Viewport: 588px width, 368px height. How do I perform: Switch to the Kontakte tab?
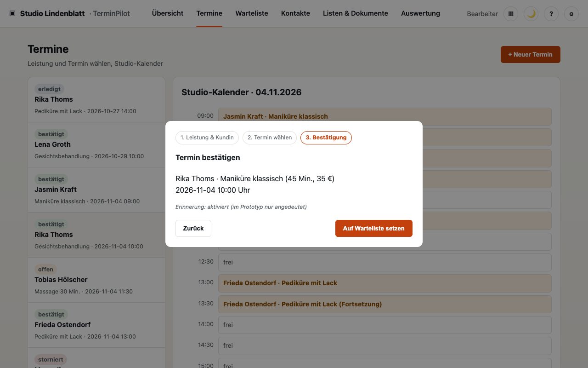click(x=295, y=13)
